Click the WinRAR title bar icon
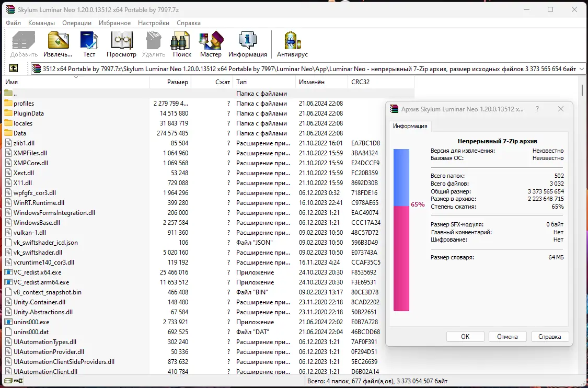588x388 pixels. coord(10,9)
